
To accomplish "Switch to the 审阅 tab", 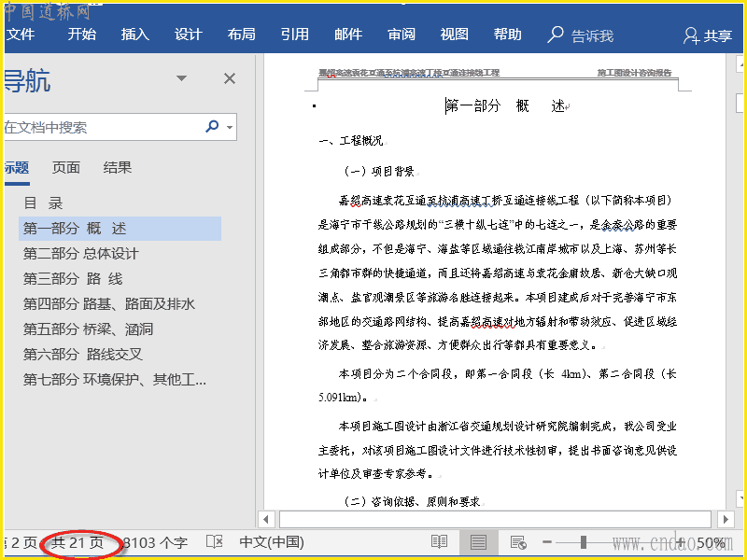I will pyautogui.click(x=402, y=35).
